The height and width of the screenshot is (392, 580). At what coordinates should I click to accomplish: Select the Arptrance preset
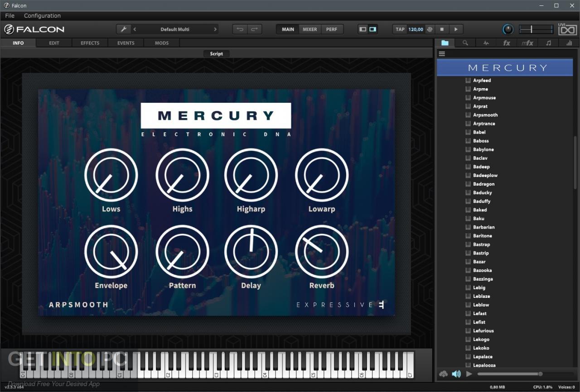pyautogui.click(x=484, y=124)
